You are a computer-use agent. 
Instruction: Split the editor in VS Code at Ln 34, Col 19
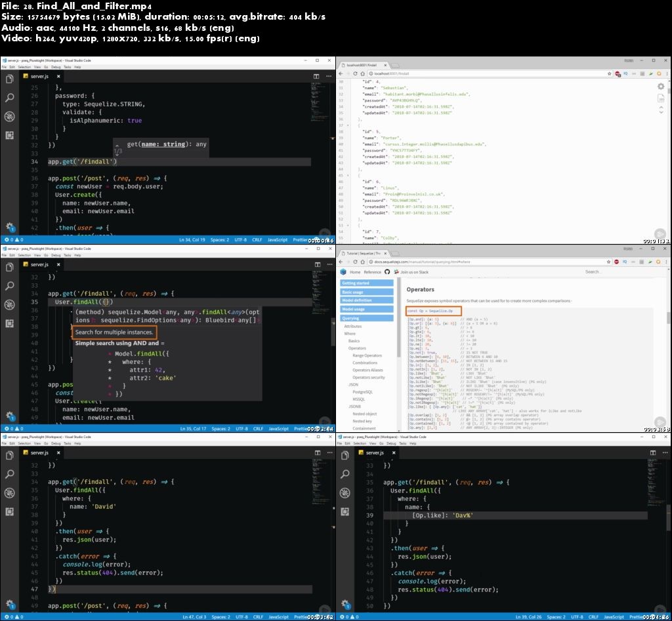(x=316, y=76)
